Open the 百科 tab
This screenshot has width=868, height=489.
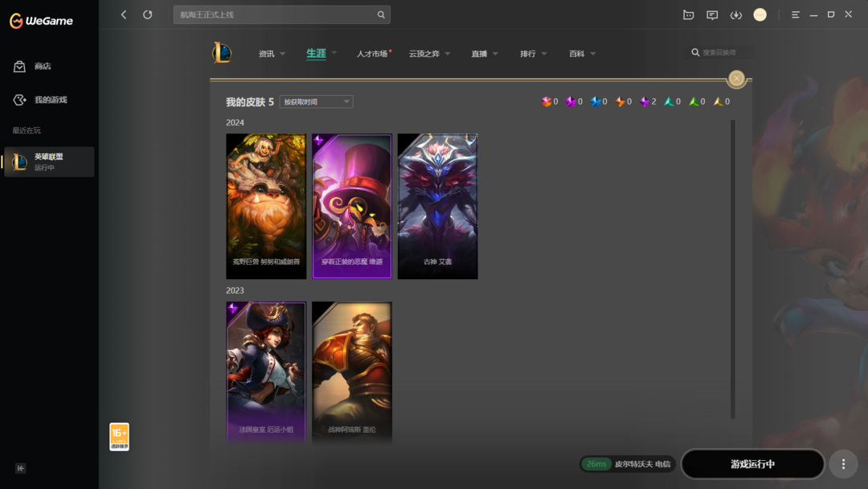(577, 54)
